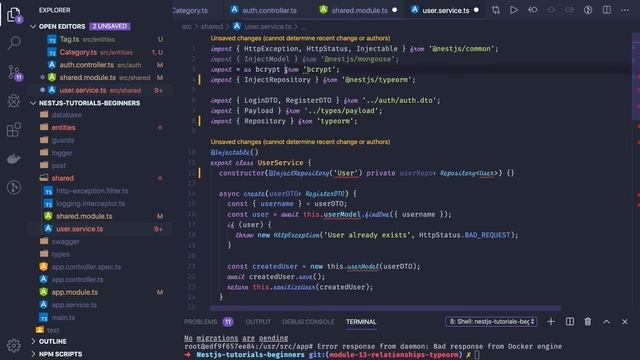Screen dimensions: 640x360
Task: Split the editor to the right
Action: click(607, 10)
